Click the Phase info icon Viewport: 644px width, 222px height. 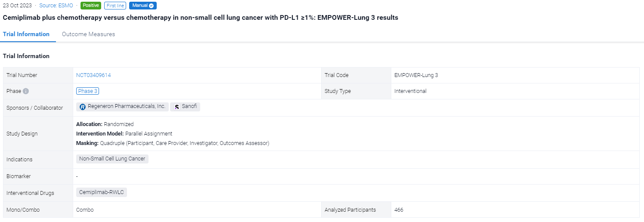26,91
